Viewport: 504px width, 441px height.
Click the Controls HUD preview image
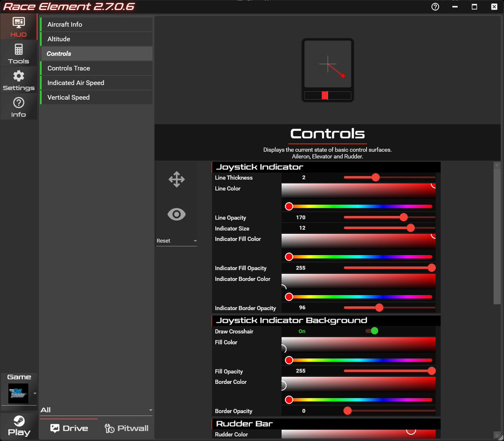coord(328,70)
